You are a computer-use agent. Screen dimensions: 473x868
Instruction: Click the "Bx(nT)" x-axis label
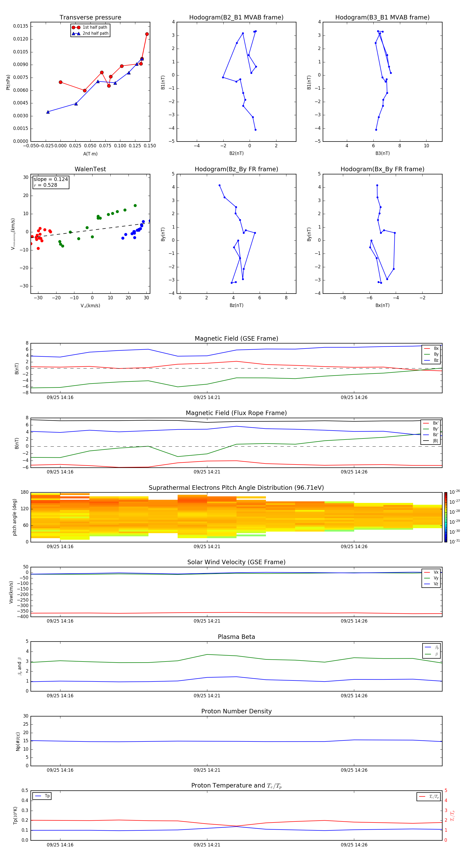tap(382, 305)
